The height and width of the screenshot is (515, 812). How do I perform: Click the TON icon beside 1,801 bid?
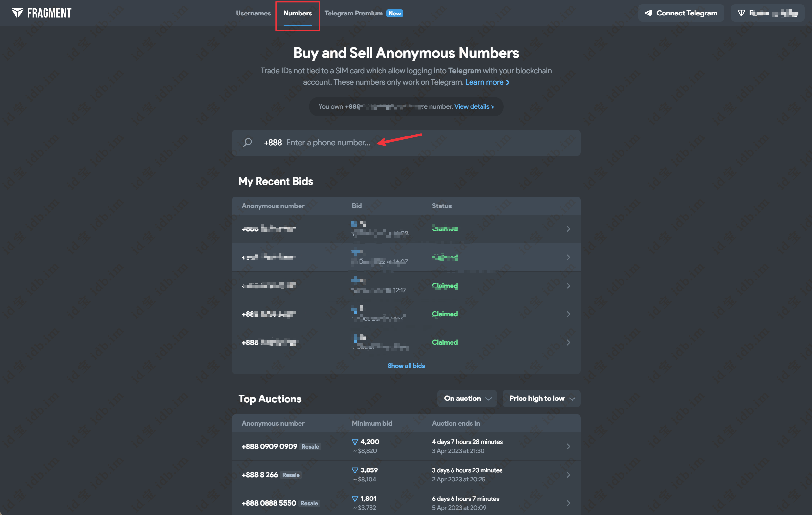355,499
